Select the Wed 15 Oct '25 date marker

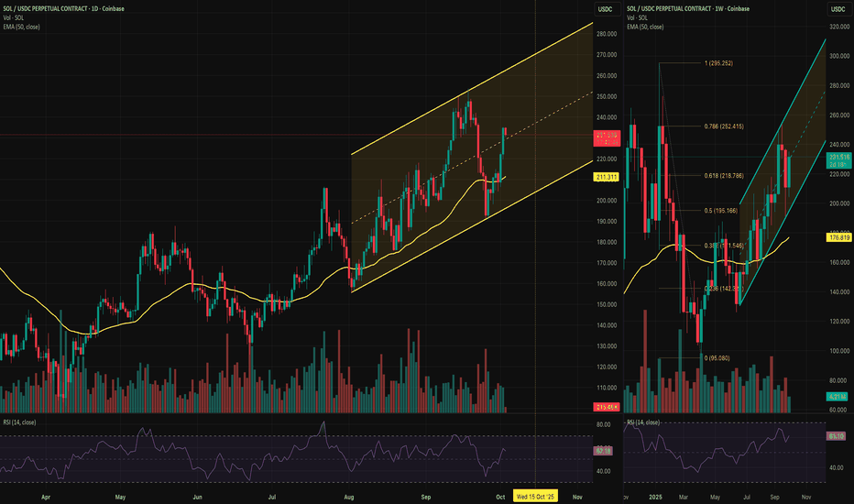(535, 497)
